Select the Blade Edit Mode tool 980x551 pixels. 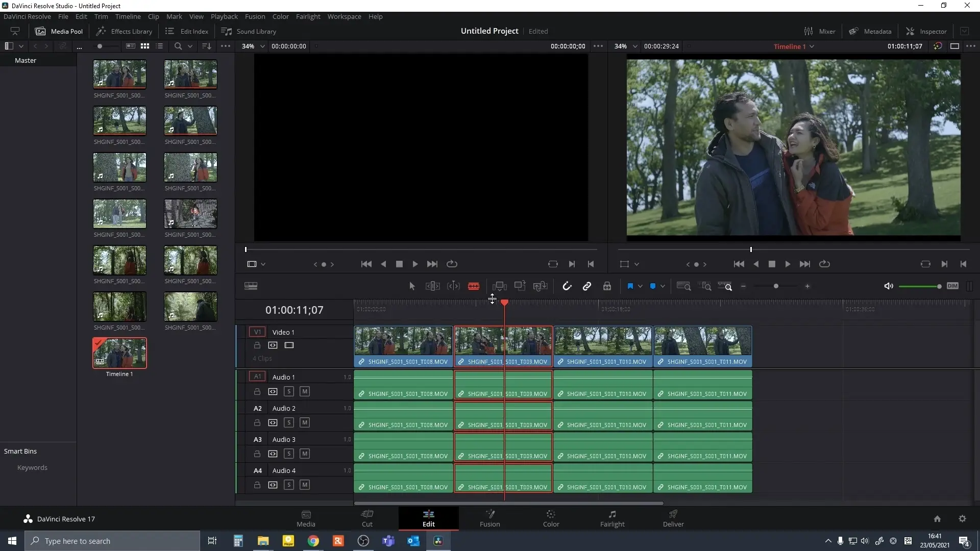[x=474, y=286]
